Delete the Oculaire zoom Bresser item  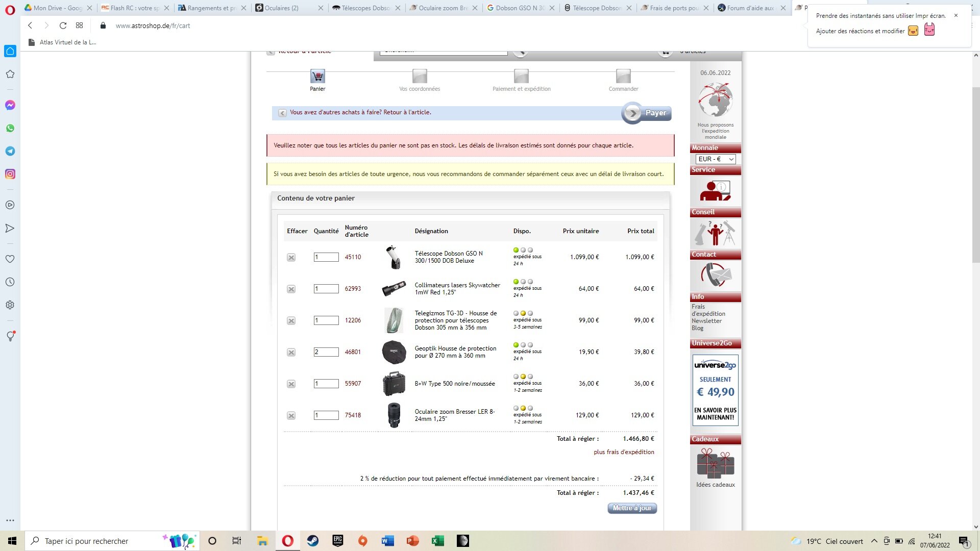coord(291,416)
